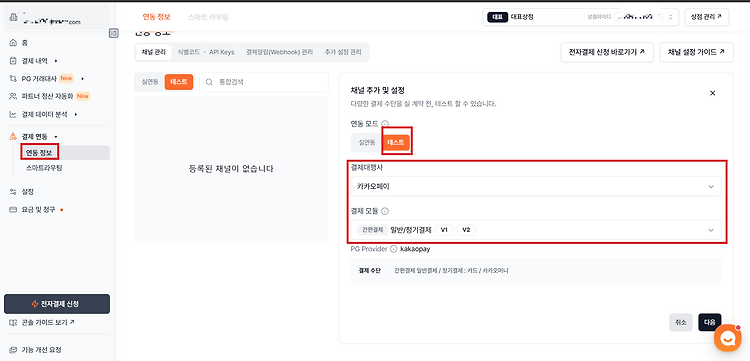The width and height of the screenshot is (750, 361).
Task: Click 전자결제 신청 바로가기 button
Action: click(607, 52)
